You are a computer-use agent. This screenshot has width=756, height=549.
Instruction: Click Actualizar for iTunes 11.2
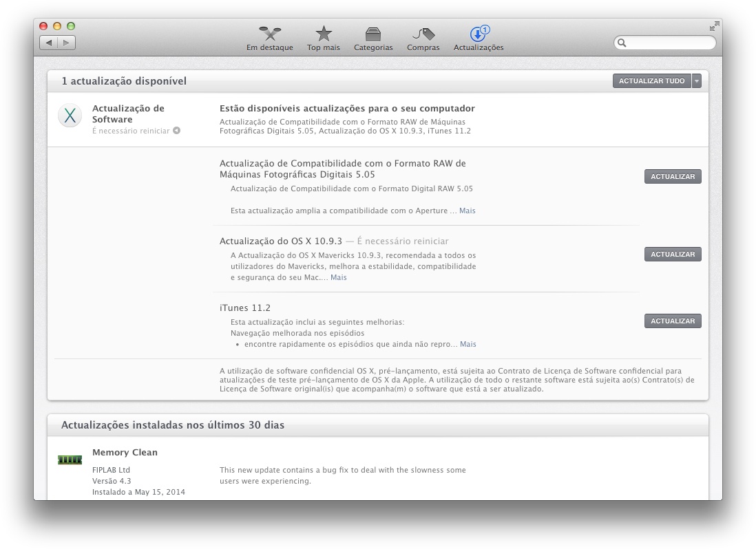tap(673, 321)
